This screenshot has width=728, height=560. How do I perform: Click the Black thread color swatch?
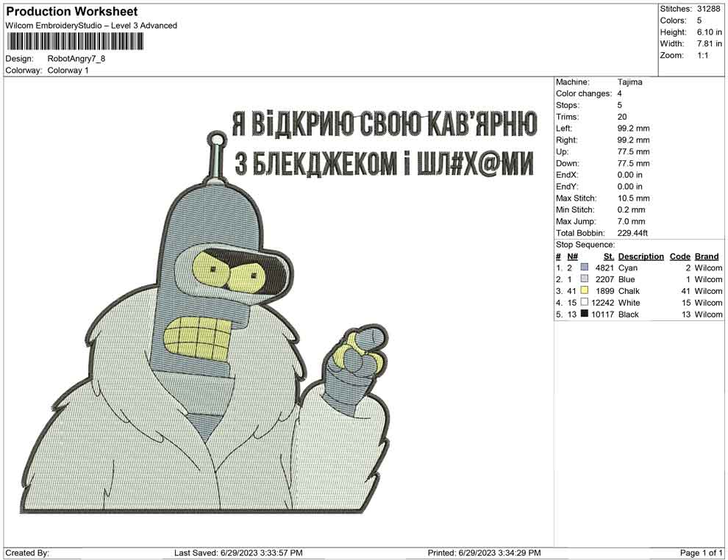585,314
